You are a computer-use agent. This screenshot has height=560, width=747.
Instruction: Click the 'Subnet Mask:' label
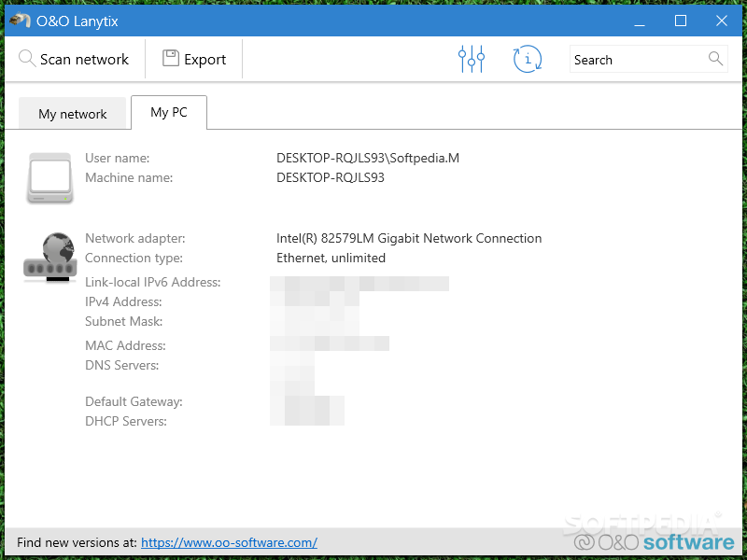[x=124, y=321]
